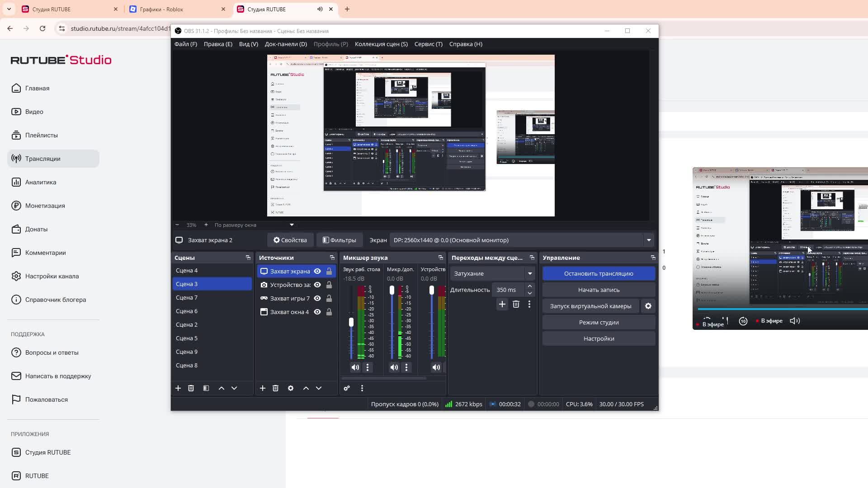Click Остановить трансляцию button

[599, 273]
